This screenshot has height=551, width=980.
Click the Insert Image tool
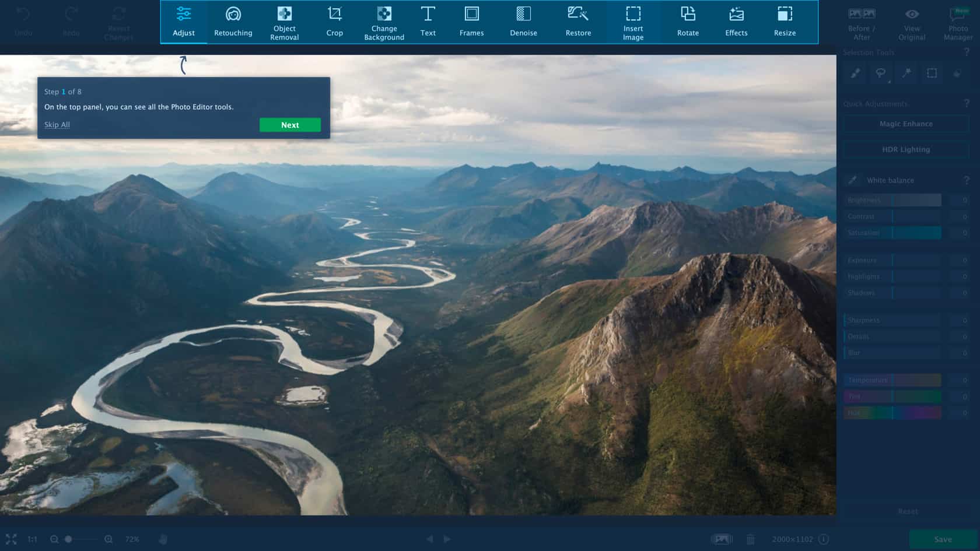[x=633, y=22]
